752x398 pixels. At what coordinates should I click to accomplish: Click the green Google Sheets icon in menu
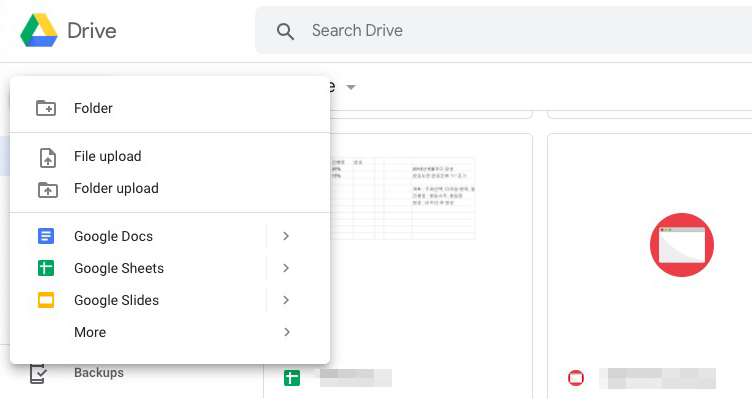[46, 268]
